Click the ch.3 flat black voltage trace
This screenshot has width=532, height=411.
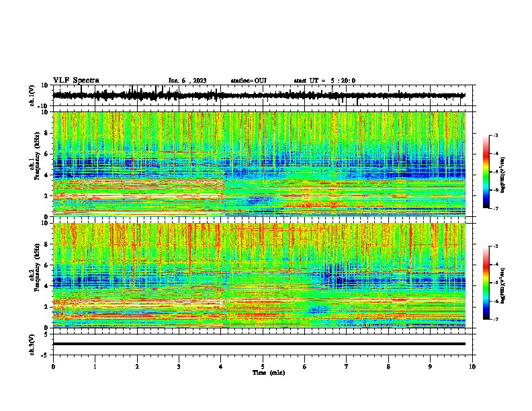click(259, 344)
